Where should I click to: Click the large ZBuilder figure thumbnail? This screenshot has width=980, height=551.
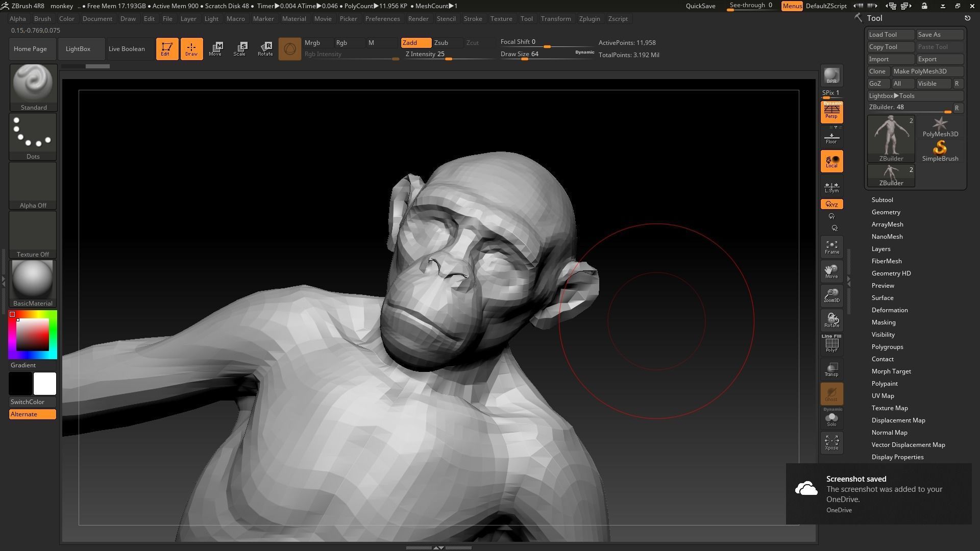(x=891, y=139)
